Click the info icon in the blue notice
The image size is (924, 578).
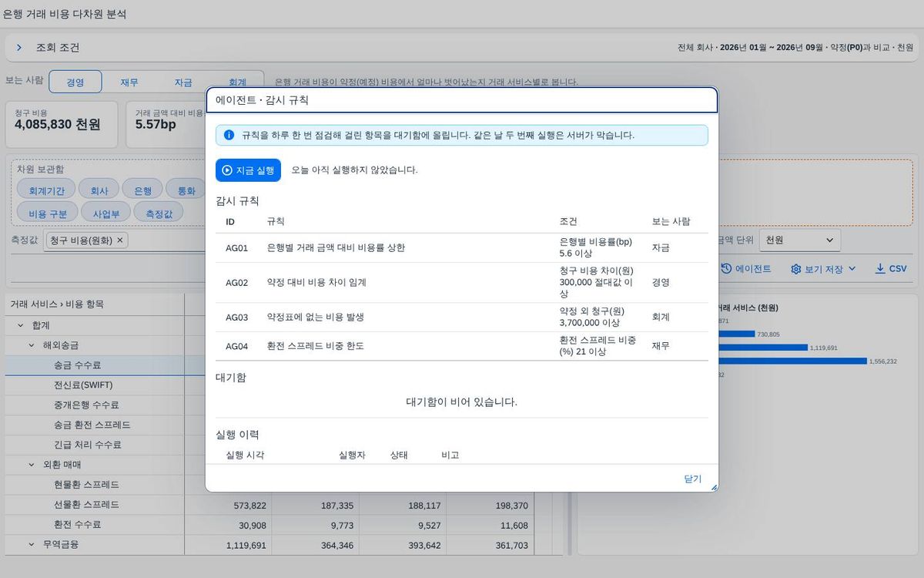click(x=229, y=135)
